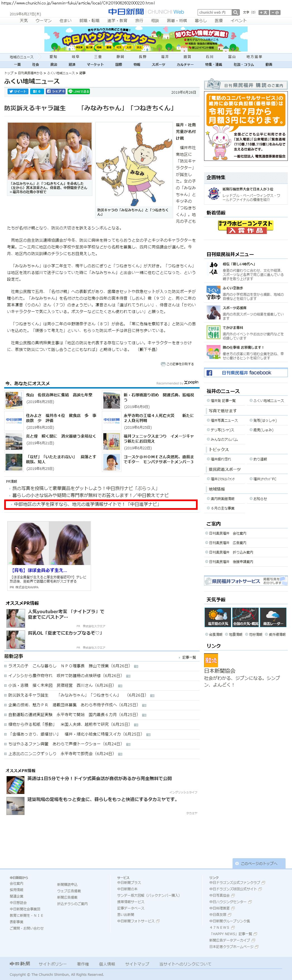Open the 日刊県民福井 購読のご案内 banner
The height and width of the screenshot is (980, 292).
pos(246,84)
